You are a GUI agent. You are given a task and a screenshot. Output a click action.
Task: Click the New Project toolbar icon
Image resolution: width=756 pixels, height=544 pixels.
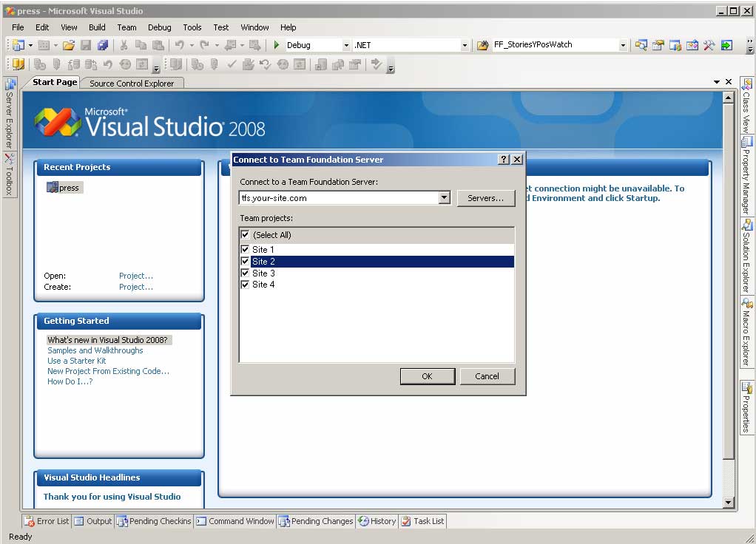tap(18, 45)
